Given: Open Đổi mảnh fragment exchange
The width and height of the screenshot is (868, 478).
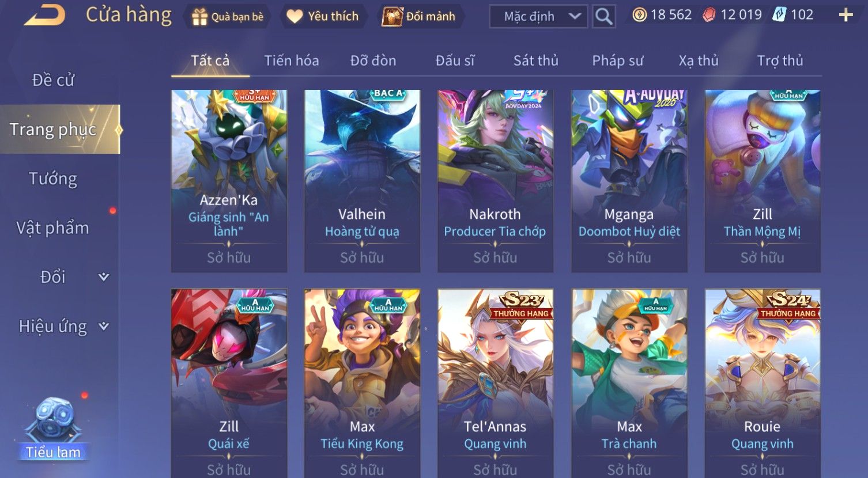Looking at the screenshot, I should click(x=419, y=17).
